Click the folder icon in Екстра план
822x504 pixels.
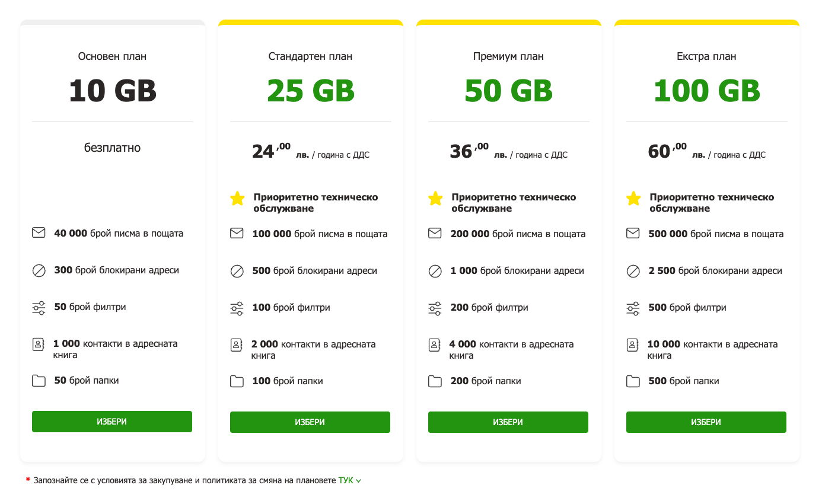[633, 381]
